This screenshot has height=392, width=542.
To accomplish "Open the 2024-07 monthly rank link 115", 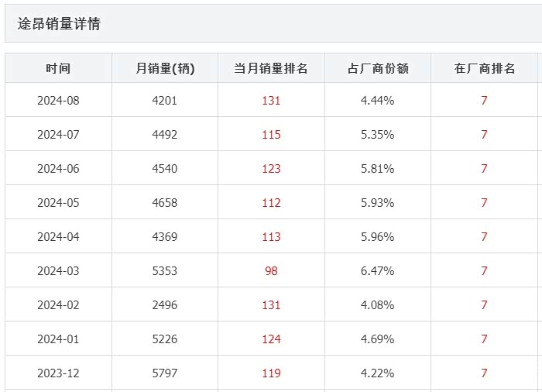I will point(271,135).
